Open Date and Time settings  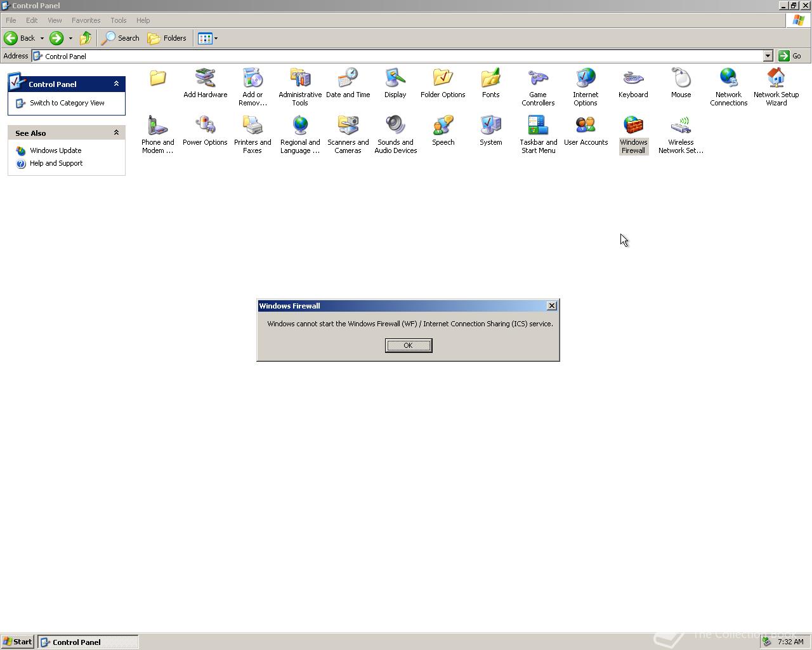tap(348, 84)
